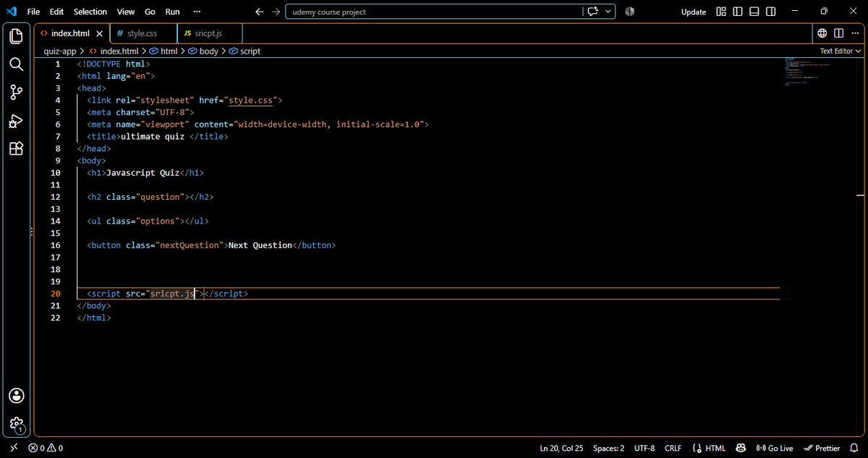This screenshot has width=868, height=458.
Task: Switch to the style.css tab
Action: [143, 33]
